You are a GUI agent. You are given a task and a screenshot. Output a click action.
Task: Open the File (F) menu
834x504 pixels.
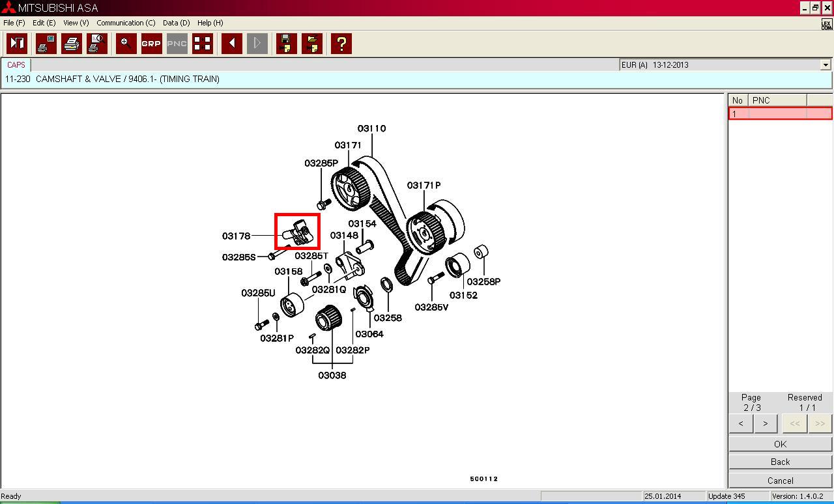pos(14,23)
